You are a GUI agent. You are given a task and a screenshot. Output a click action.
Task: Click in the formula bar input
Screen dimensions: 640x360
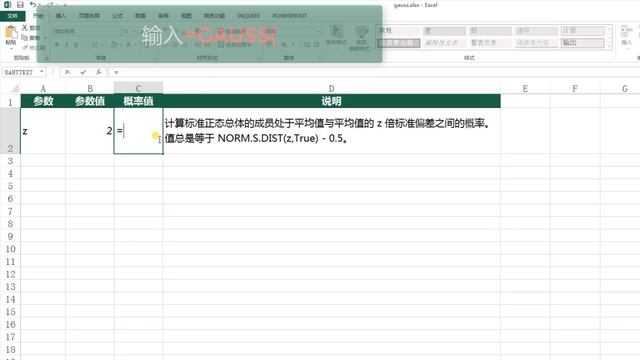coord(373,72)
